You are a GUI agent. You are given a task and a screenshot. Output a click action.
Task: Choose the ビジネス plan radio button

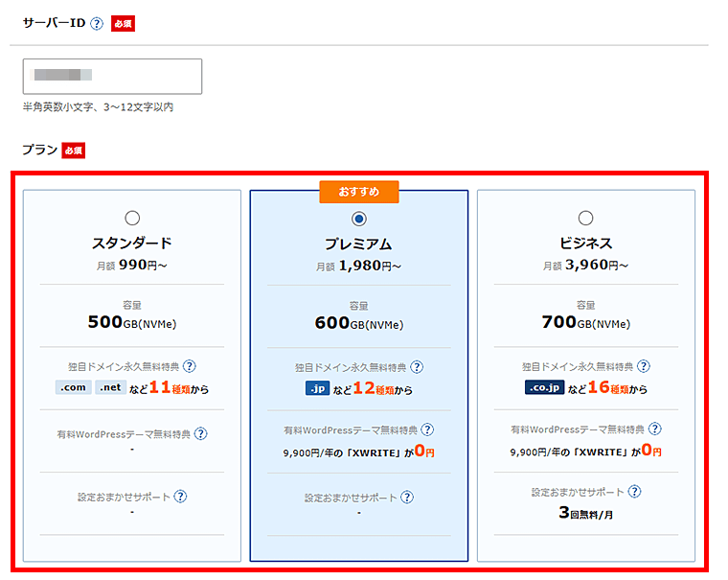pyautogui.click(x=586, y=219)
